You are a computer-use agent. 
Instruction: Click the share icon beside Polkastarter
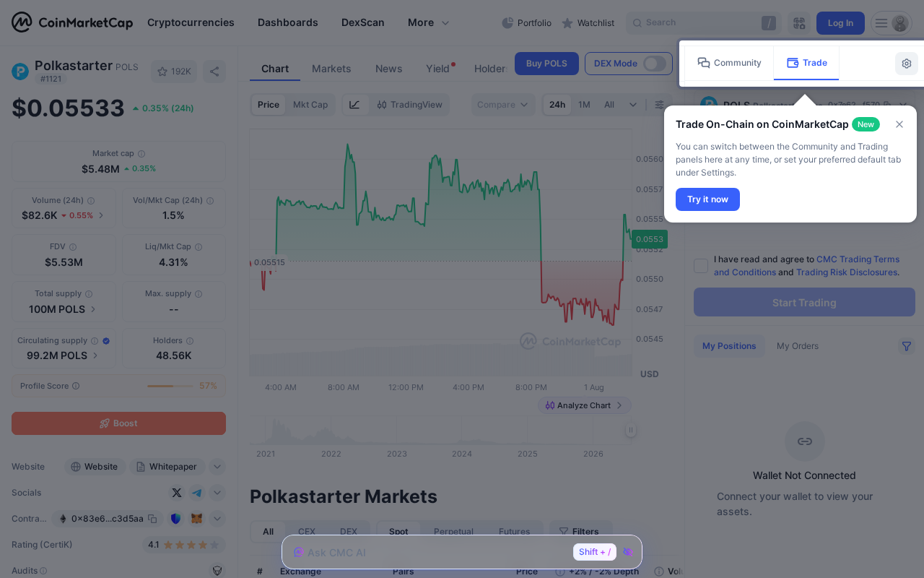tap(214, 72)
